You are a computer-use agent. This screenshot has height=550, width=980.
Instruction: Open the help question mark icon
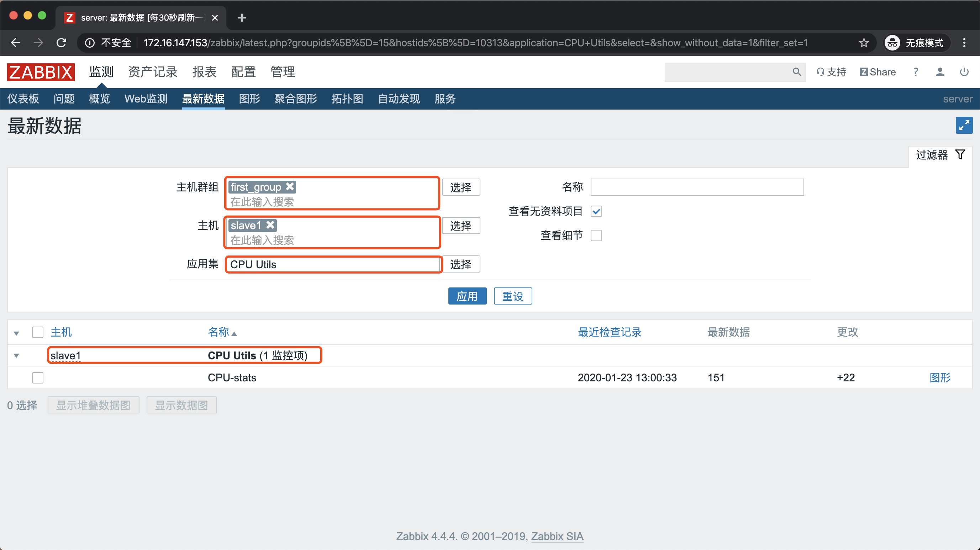tap(916, 72)
